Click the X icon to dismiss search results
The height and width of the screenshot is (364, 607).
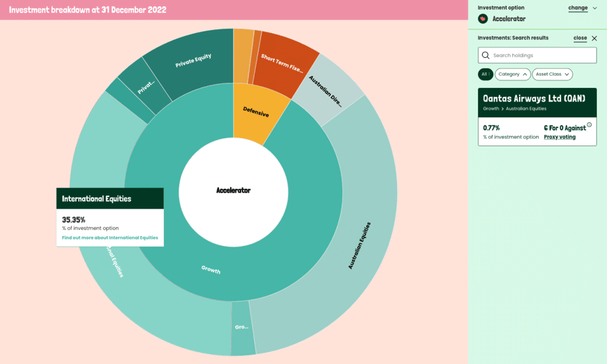pos(593,38)
